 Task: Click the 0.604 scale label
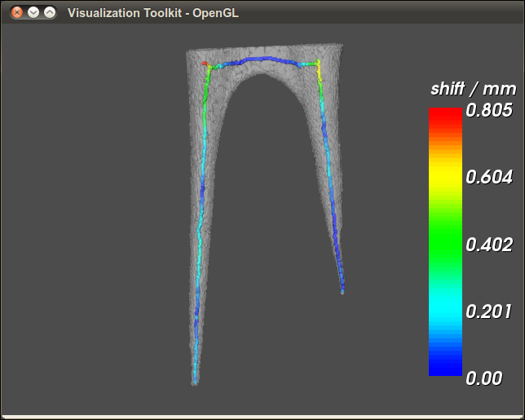tap(488, 177)
